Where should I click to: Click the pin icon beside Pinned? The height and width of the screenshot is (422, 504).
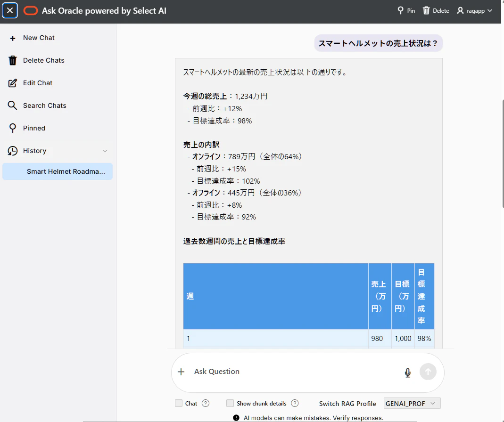pyautogui.click(x=13, y=128)
